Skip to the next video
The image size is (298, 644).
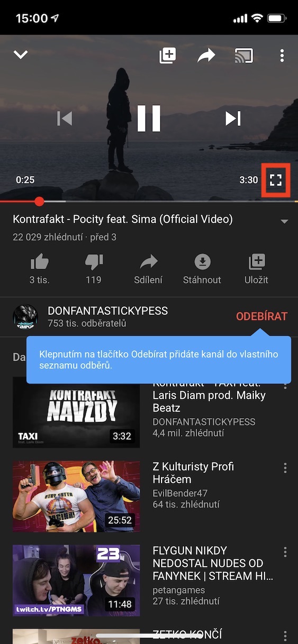coord(233,118)
